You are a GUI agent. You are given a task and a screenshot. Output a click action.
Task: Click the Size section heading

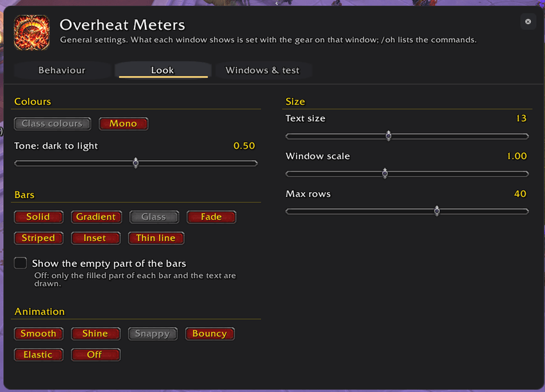pos(295,101)
